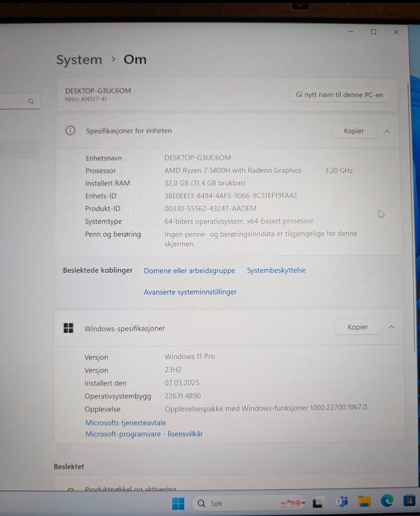Click the Opplevelsespakke med Windows-funksjoner text
Screen dimensions: 420x516
click(x=266, y=408)
